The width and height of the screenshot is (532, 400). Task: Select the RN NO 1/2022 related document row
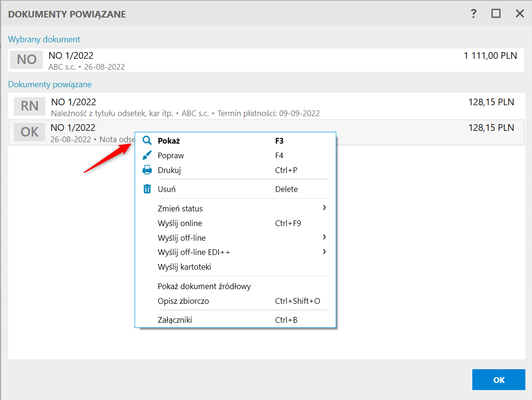click(265, 107)
